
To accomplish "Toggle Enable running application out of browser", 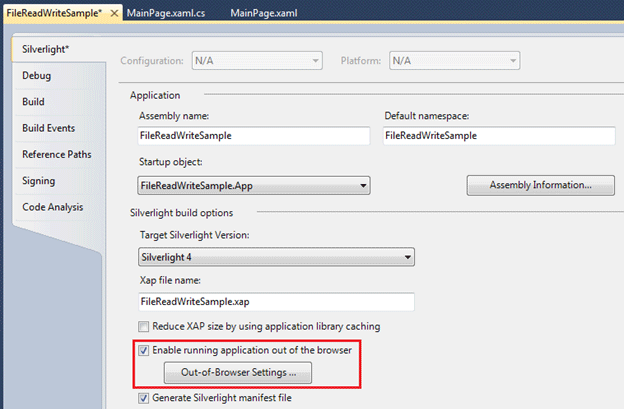I will coord(145,351).
